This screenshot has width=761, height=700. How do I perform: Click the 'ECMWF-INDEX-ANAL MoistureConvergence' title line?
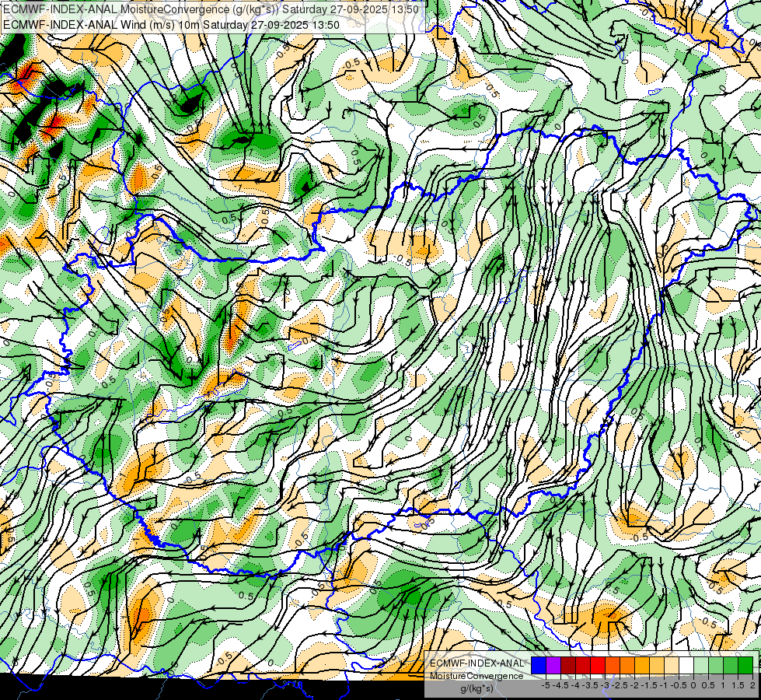210,9
